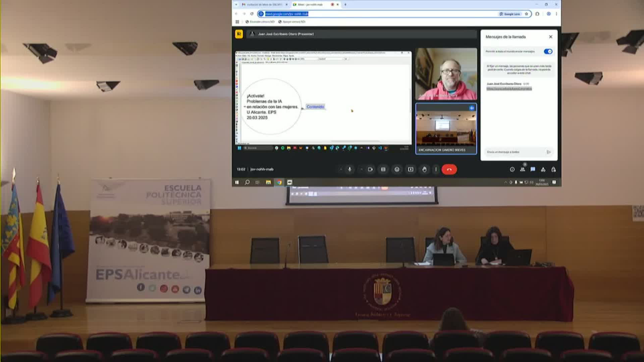Toggle captions button in call bar
Viewport: 644px width, 362px height.
[383, 169]
